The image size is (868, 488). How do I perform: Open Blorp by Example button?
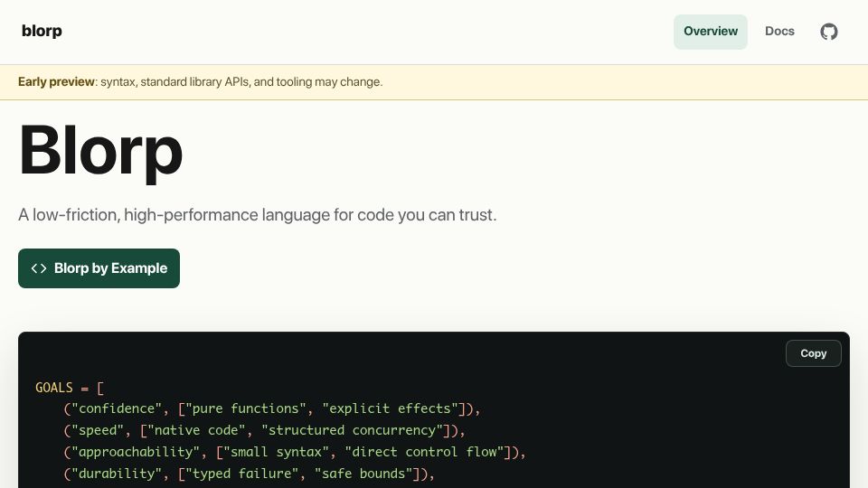tap(99, 268)
